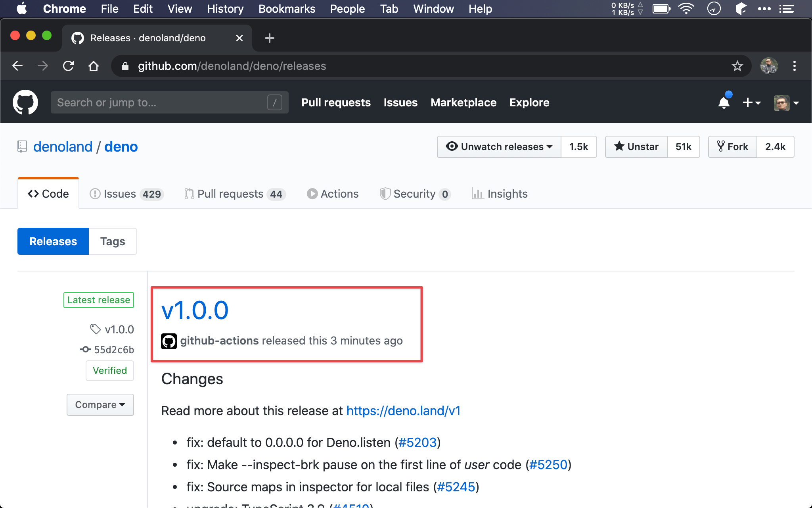812x508 pixels.
Task: Open Explore in the header
Action: (529, 102)
